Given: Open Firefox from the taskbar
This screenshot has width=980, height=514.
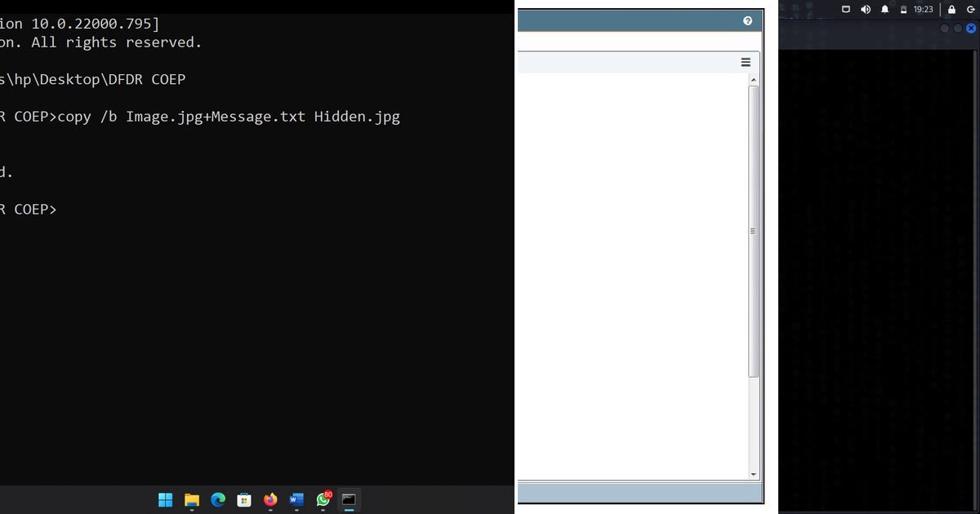Looking at the screenshot, I should [270, 499].
